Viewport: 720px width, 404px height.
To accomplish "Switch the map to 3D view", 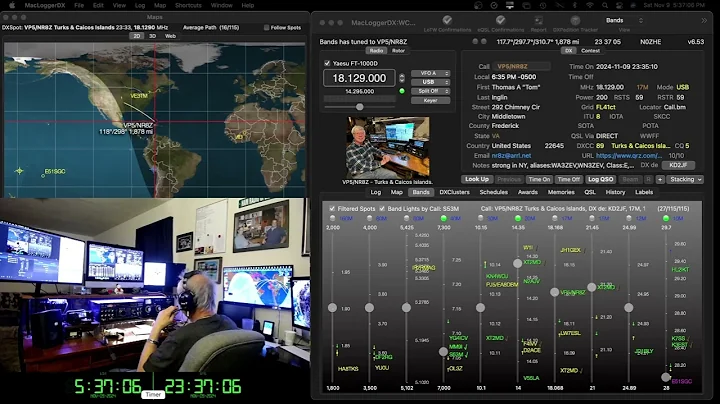I will point(152,36).
